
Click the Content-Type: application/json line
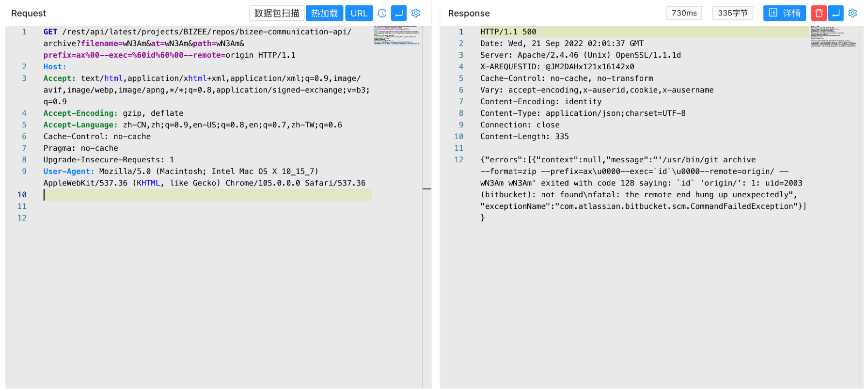click(x=583, y=113)
